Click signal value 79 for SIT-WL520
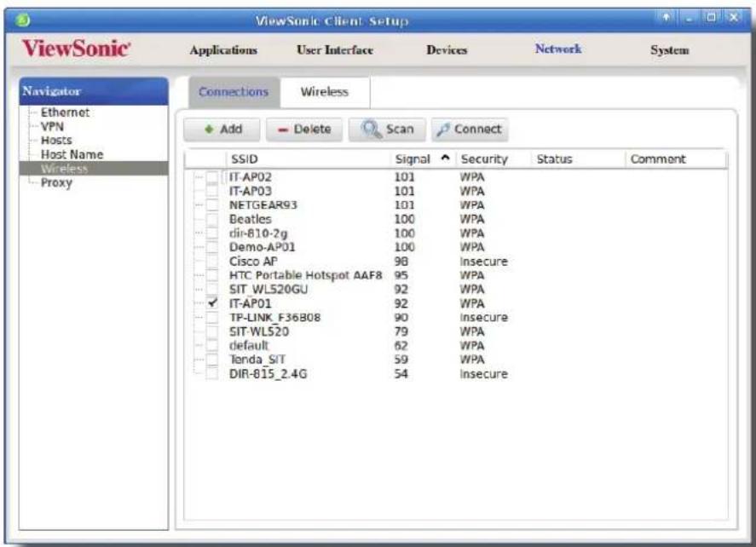Viewport: 756px width, 547px height. (x=401, y=331)
